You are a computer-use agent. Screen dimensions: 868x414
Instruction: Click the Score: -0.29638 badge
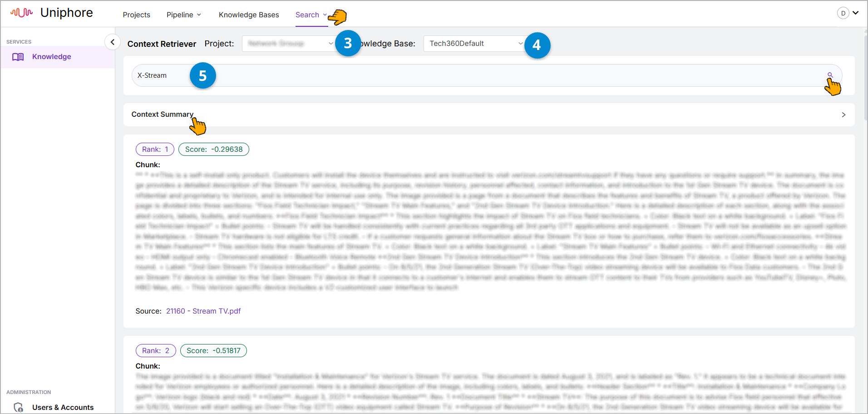[214, 149]
